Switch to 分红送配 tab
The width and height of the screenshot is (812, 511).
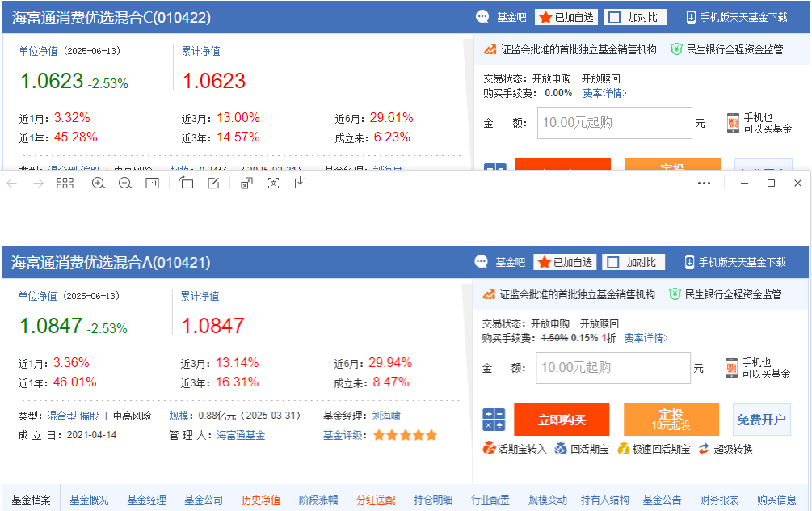[376, 500]
